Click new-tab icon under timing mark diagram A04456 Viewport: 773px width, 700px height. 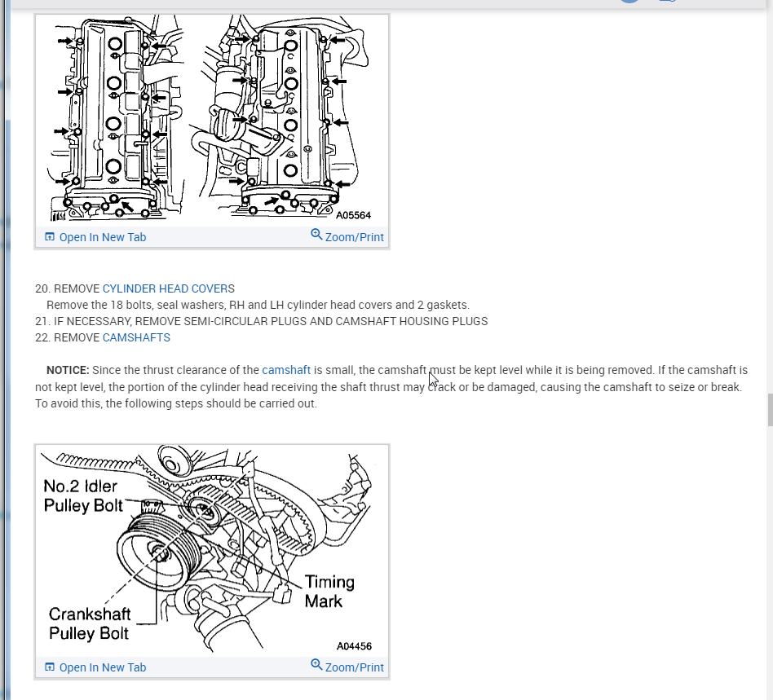(x=49, y=667)
